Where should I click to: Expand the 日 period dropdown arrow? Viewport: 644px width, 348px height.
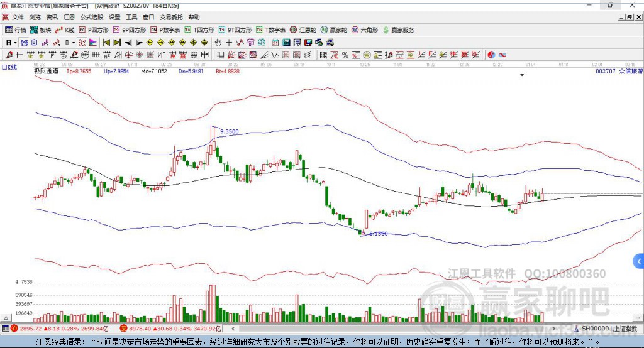click(x=16, y=43)
